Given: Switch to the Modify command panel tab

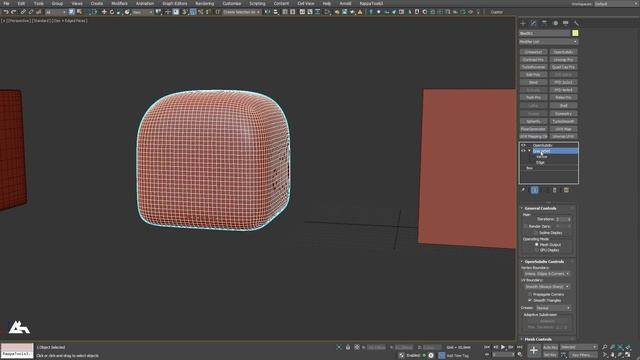Looking at the screenshot, I should click(x=533, y=23).
